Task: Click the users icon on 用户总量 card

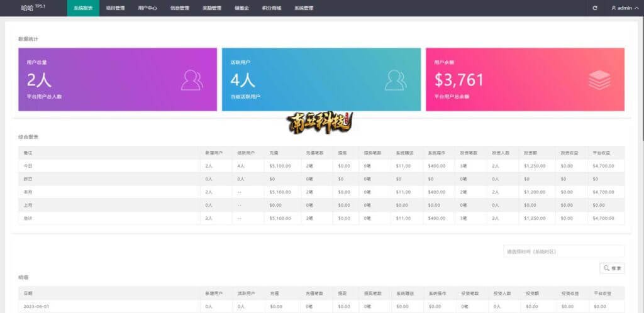Action: coord(192,80)
